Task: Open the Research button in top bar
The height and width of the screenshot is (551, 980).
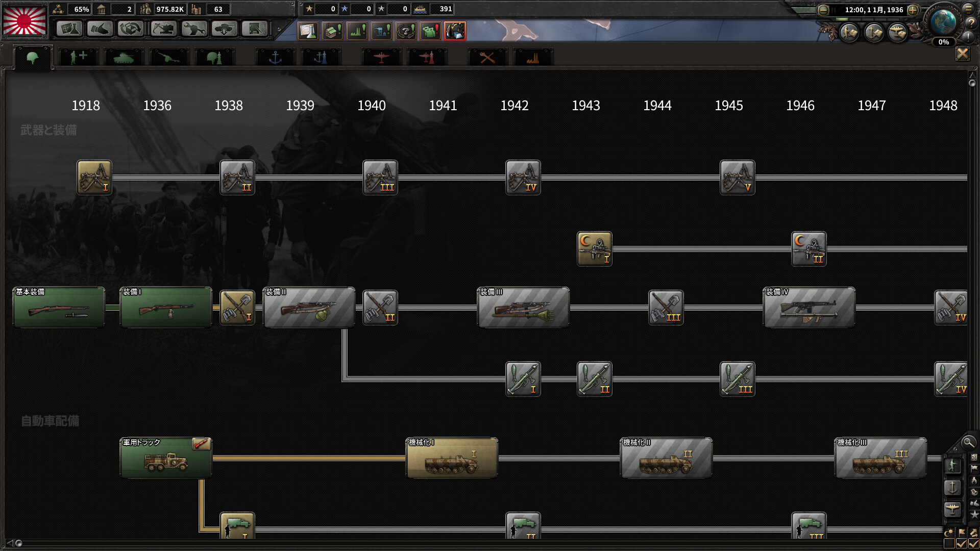Action: click(x=69, y=29)
